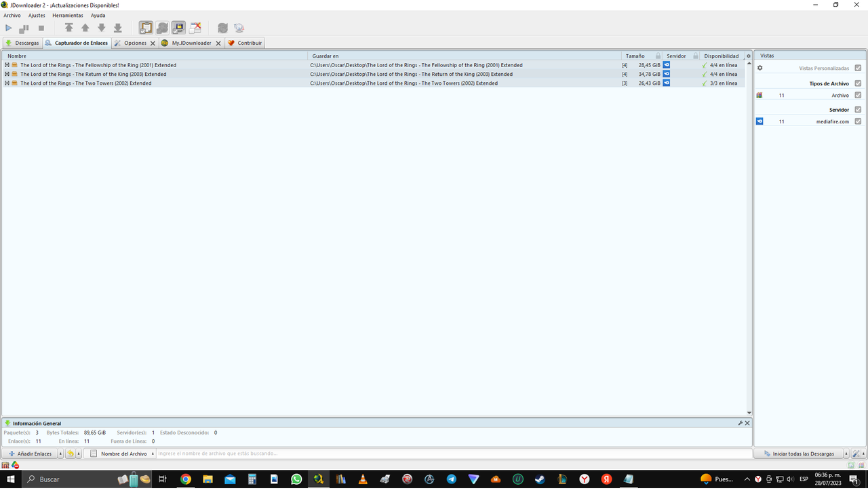Open dropdown arrow next to undo icon
This screenshot has width=868, height=499.
pyautogui.click(x=79, y=454)
